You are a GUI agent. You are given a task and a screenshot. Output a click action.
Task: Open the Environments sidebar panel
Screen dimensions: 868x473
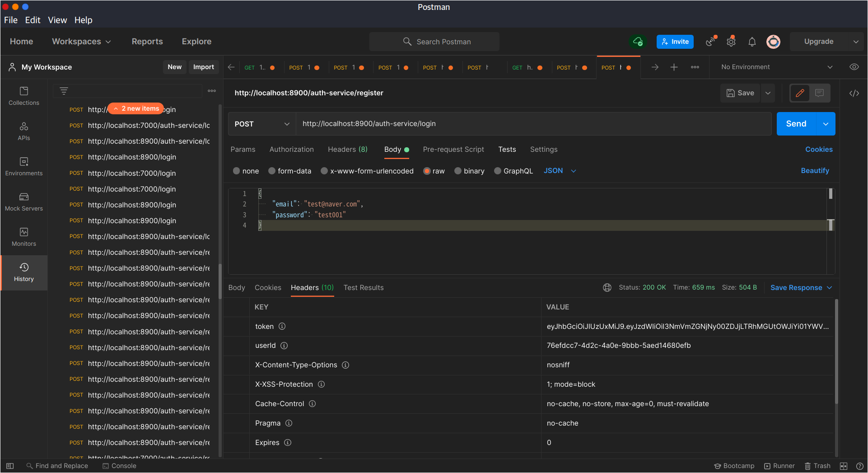24,167
